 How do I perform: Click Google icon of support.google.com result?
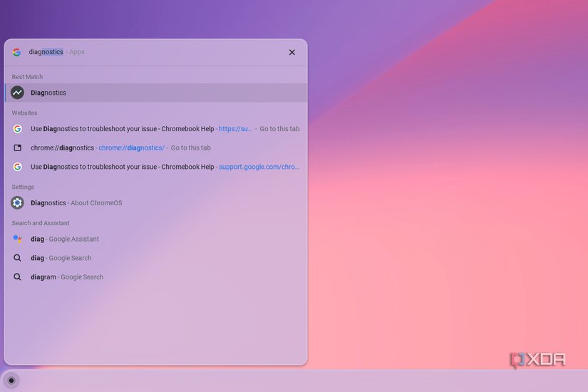[x=17, y=167]
